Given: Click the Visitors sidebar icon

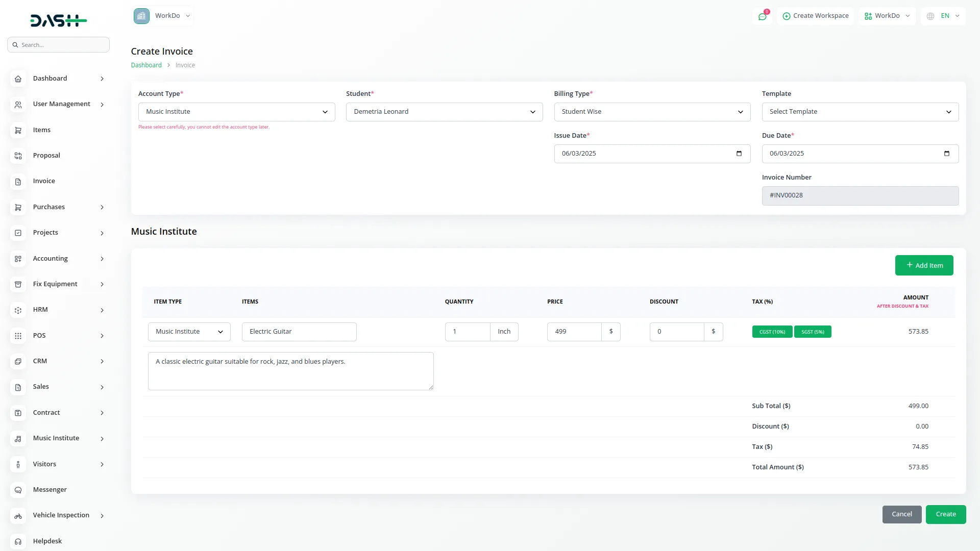Looking at the screenshot, I should [18, 464].
